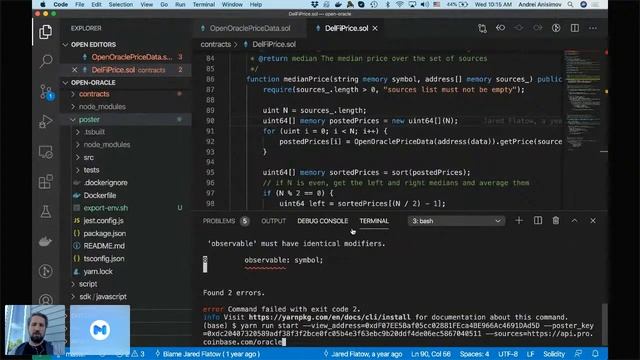
Task: Open yarn.lock file
Action: [98, 271]
